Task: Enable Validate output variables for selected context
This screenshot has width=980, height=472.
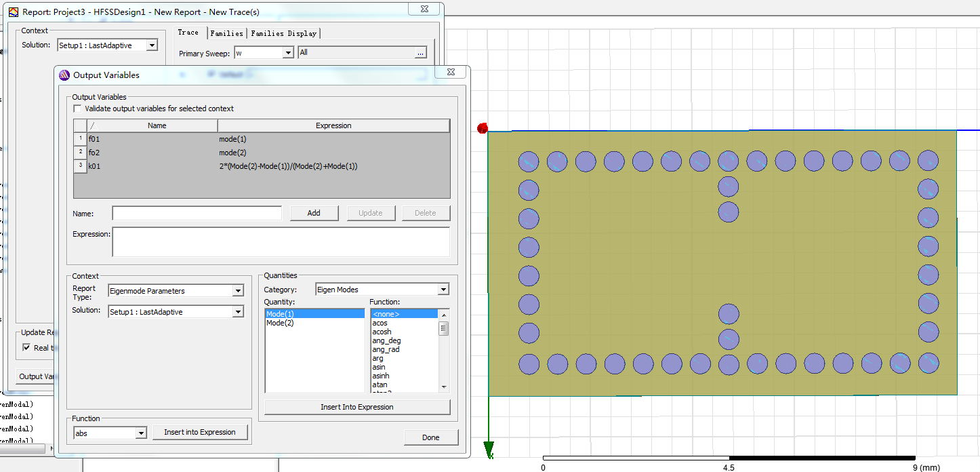Action: point(77,109)
